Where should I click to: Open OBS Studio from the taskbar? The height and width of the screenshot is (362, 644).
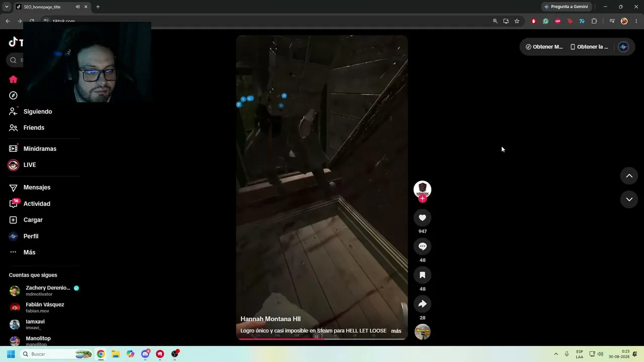click(x=175, y=354)
